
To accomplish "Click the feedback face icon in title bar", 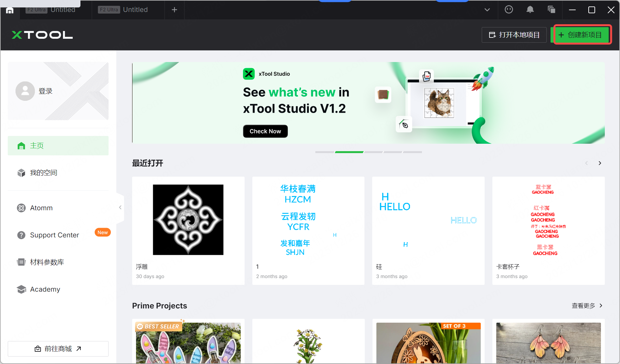I will point(509,10).
